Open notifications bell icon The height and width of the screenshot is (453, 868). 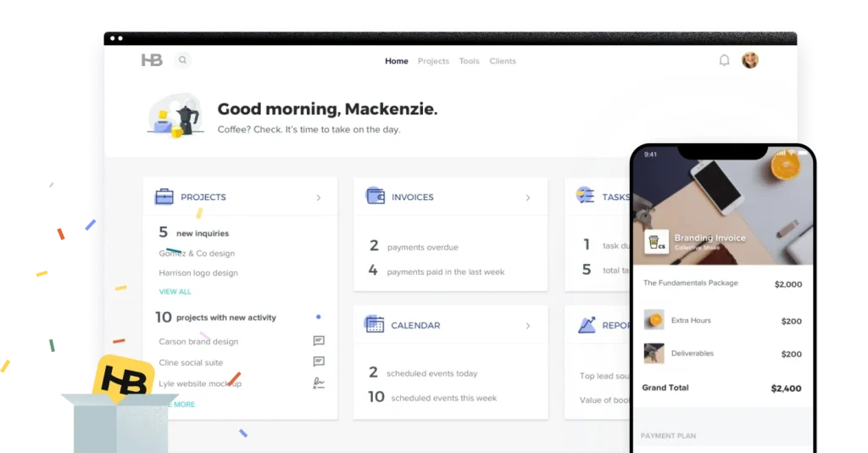click(724, 60)
